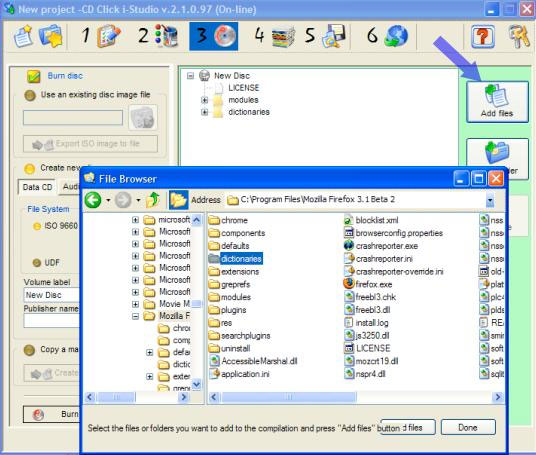Go to step 2 paint bucket
The width and height of the screenshot is (536, 455).
pyautogui.click(x=158, y=36)
